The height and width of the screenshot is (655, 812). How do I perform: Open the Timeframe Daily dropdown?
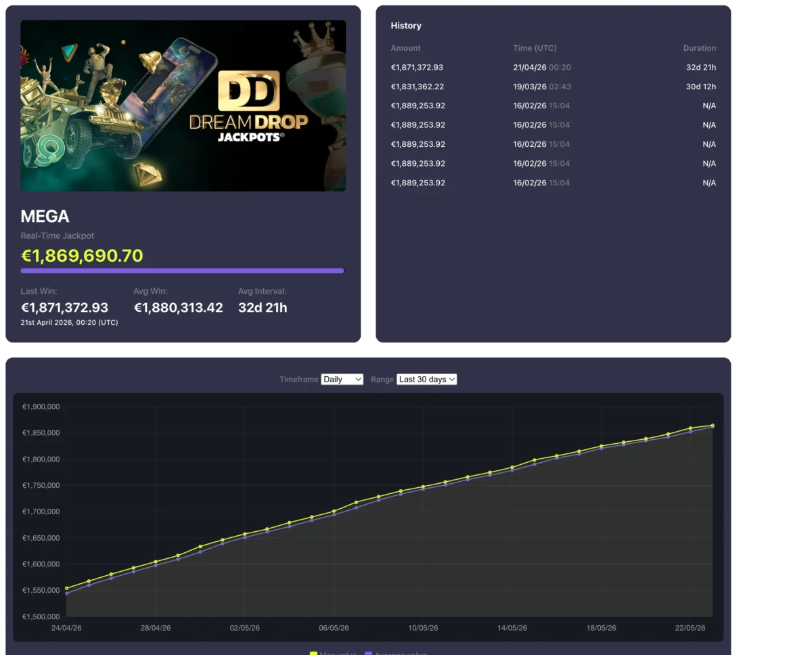click(342, 380)
